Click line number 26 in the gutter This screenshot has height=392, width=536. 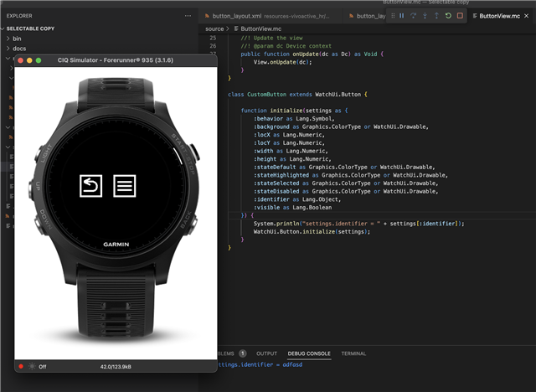click(x=213, y=46)
